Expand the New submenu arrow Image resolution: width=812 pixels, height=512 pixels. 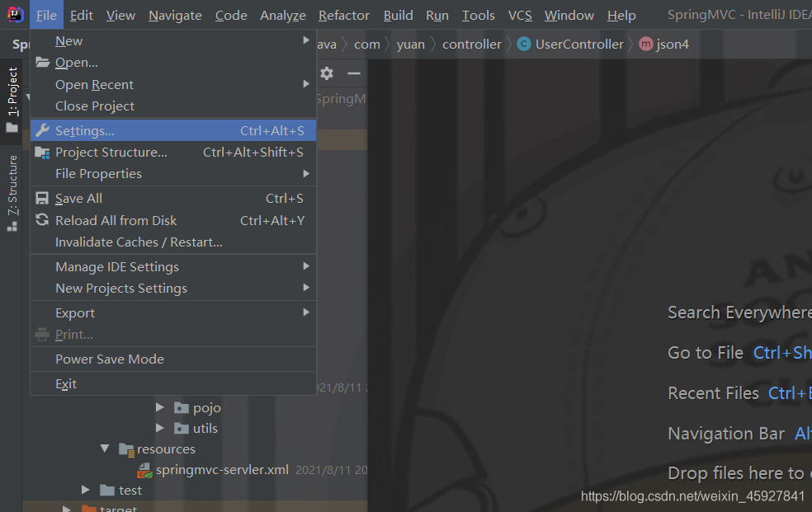(306, 40)
